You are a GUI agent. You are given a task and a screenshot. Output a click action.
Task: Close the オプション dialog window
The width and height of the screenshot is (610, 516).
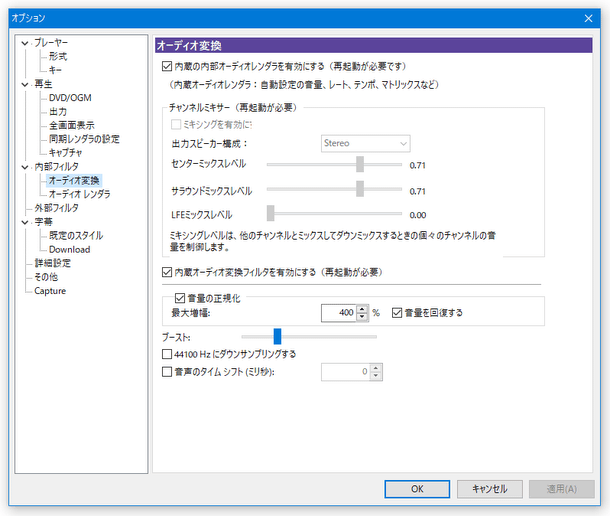coord(589,18)
